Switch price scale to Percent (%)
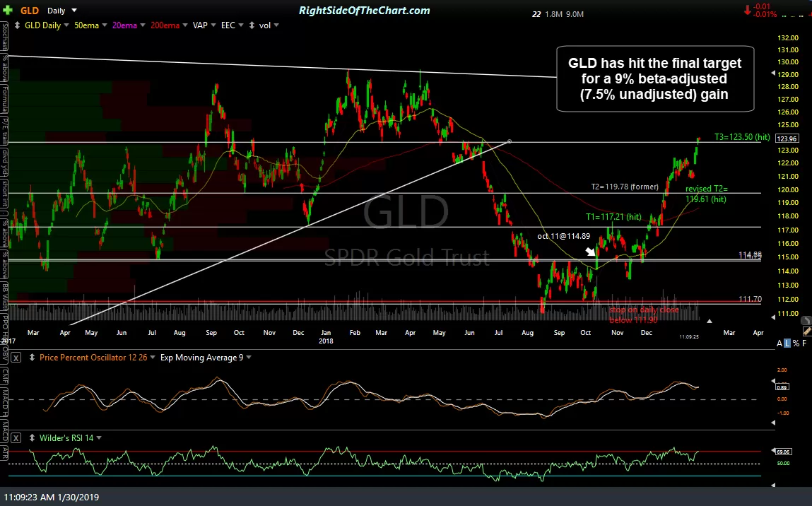This screenshot has height=506, width=812. tap(796, 343)
